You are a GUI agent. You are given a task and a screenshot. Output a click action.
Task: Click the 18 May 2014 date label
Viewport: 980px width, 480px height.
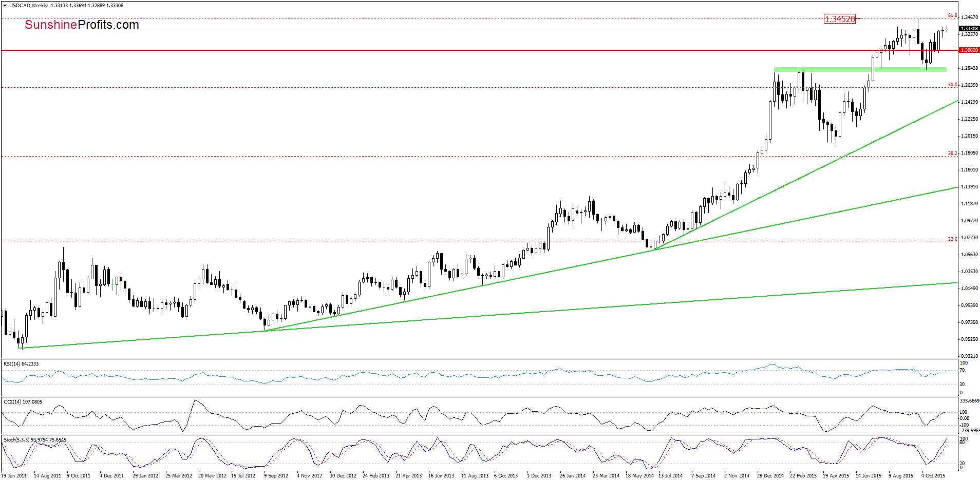coord(639,476)
